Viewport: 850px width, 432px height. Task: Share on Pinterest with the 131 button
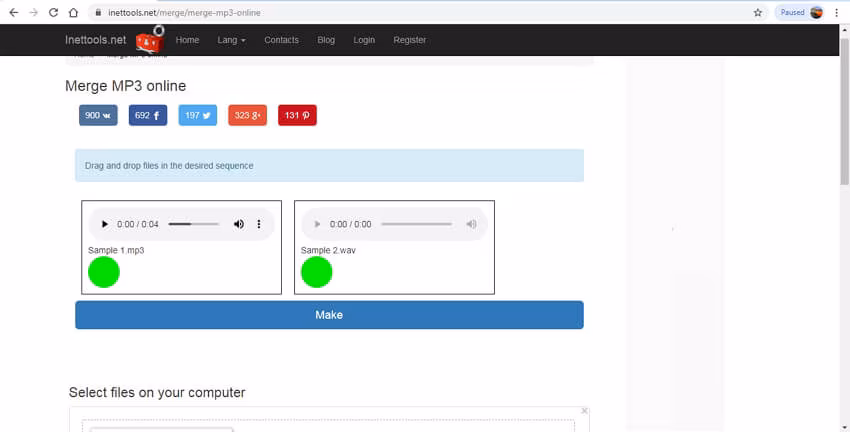pyautogui.click(x=297, y=115)
